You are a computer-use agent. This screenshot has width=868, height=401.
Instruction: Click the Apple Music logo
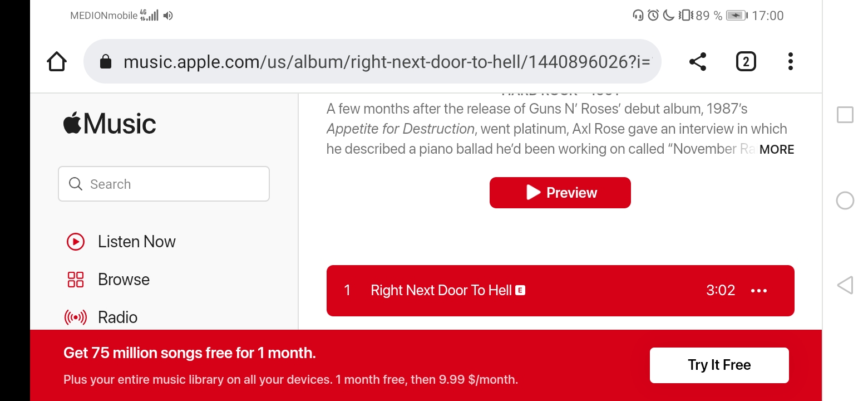[x=110, y=124]
